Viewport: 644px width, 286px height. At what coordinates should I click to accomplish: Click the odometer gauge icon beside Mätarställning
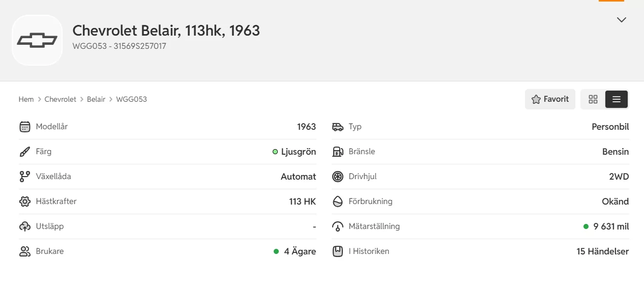338,226
